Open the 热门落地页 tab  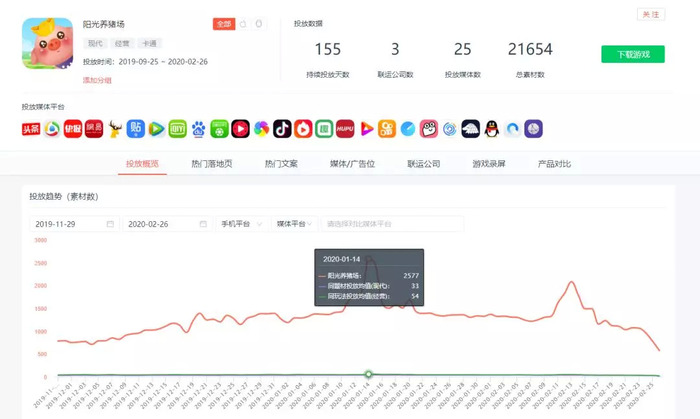click(212, 164)
